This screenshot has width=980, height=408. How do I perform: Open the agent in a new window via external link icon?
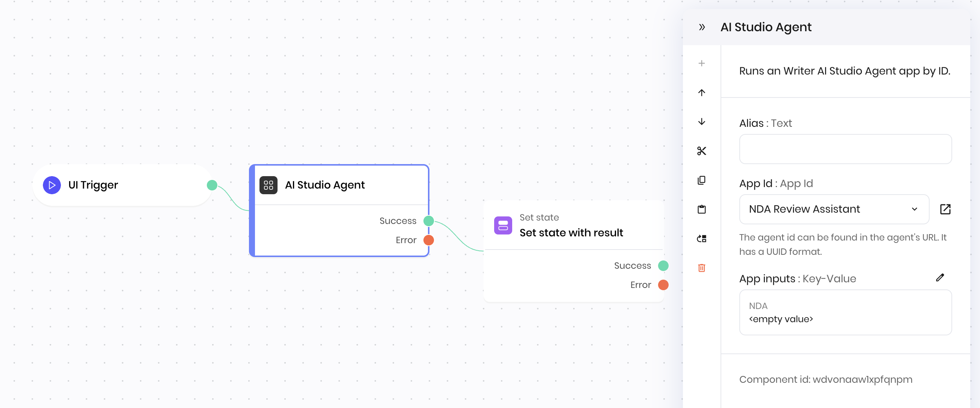[945, 209]
